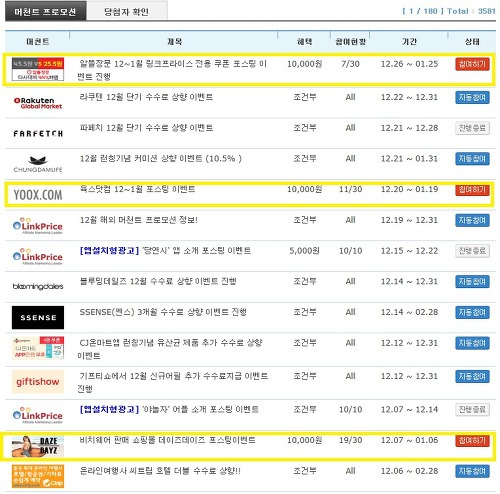Open 육스닷컴 12~1월 포스팅 이벤트 title
This screenshot has height=494, width=500.
137,189
